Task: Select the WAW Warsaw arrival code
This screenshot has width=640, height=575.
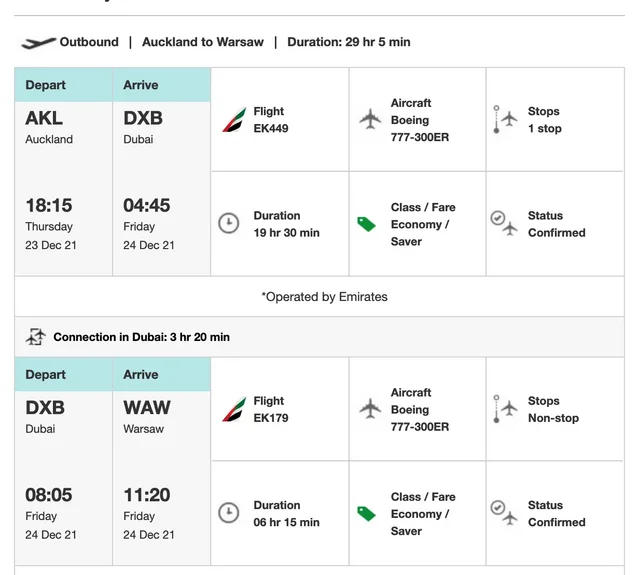Action: click(x=147, y=408)
